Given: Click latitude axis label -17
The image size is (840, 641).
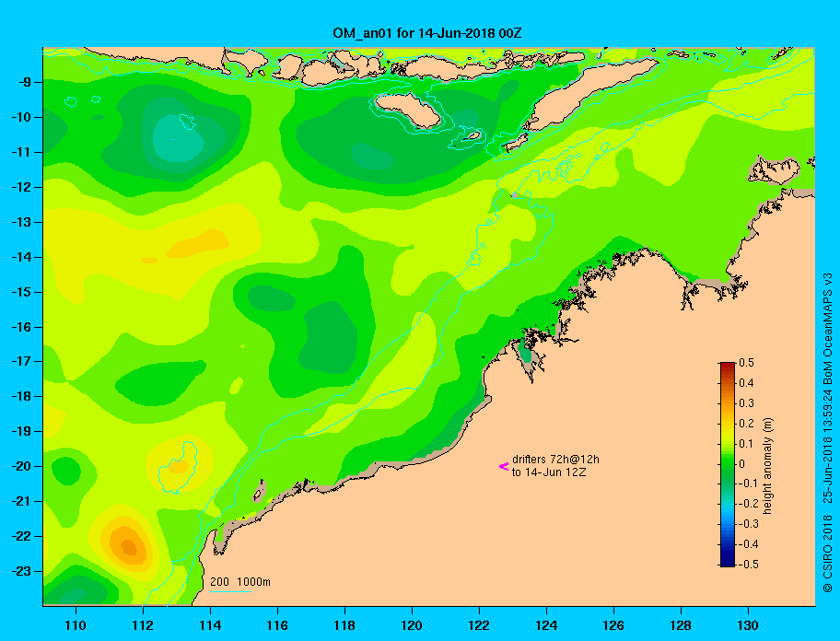Looking at the screenshot, I should (20, 361).
